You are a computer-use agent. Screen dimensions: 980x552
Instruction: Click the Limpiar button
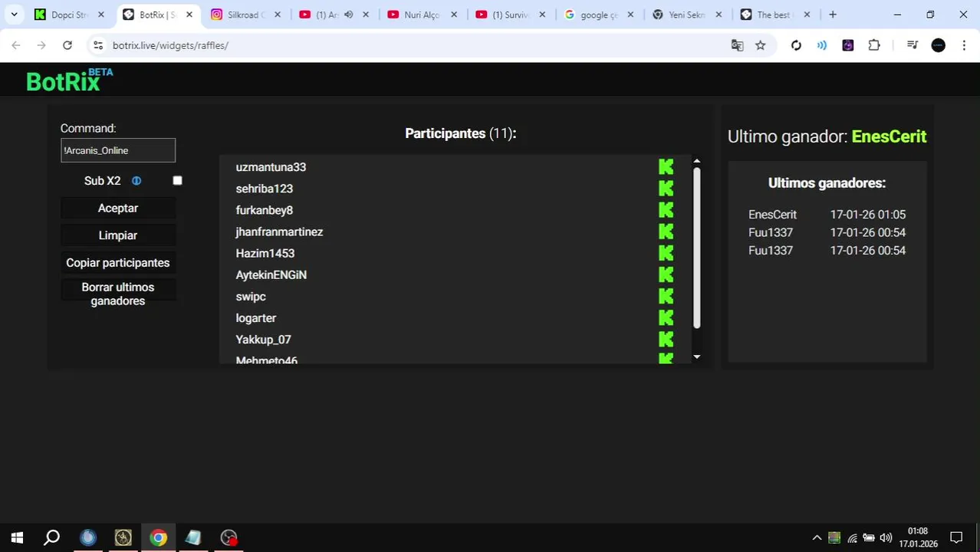(x=118, y=235)
